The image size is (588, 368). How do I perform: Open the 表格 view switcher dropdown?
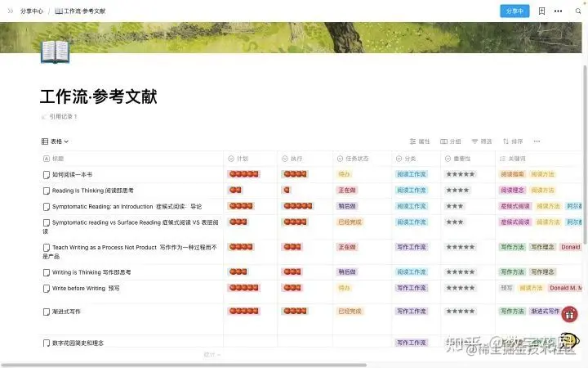tap(56, 141)
